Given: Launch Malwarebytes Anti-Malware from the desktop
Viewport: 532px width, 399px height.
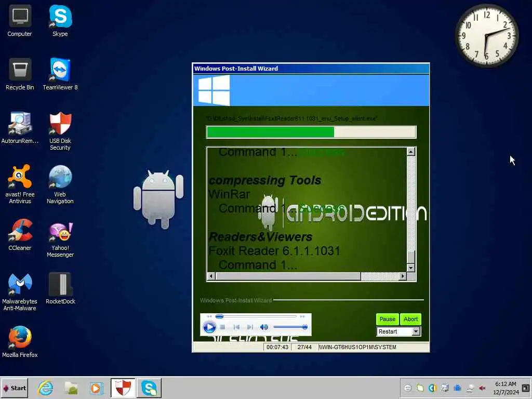Looking at the screenshot, I should tap(20, 292).
